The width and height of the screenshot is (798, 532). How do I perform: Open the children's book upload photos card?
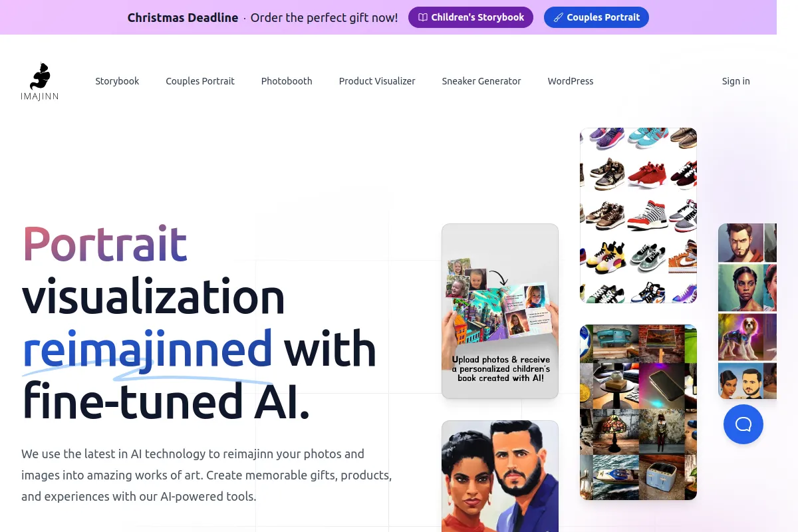pos(500,311)
